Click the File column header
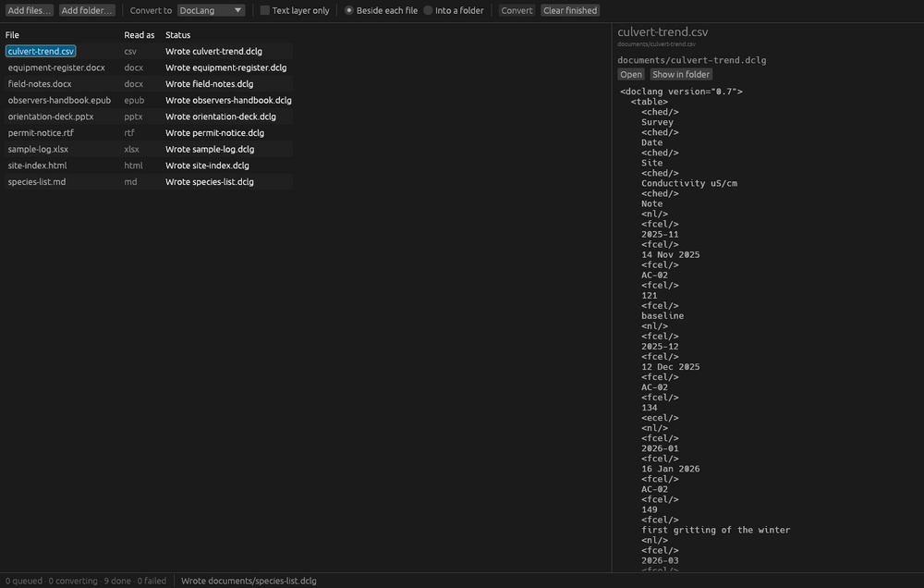 tap(12, 35)
